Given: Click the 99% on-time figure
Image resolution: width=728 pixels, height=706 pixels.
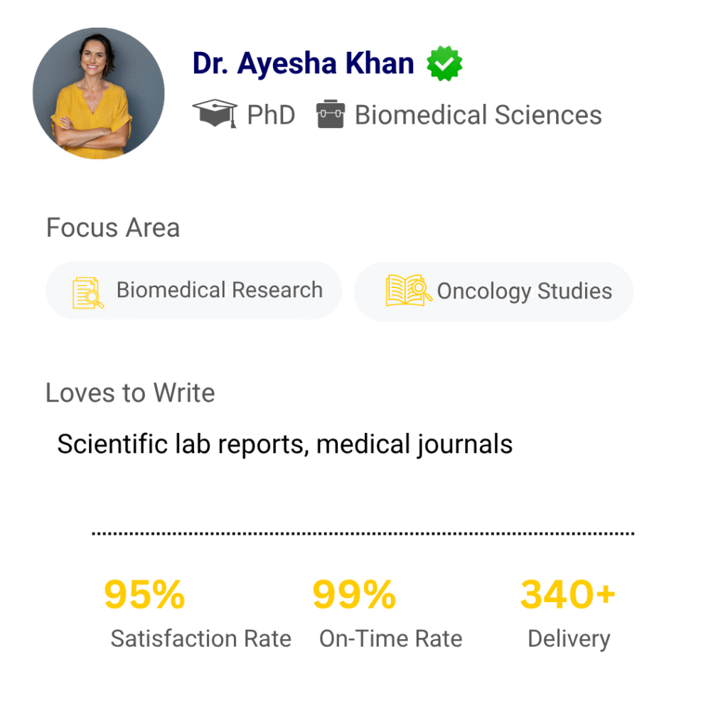Looking at the screenshot, I should point(354,594).
